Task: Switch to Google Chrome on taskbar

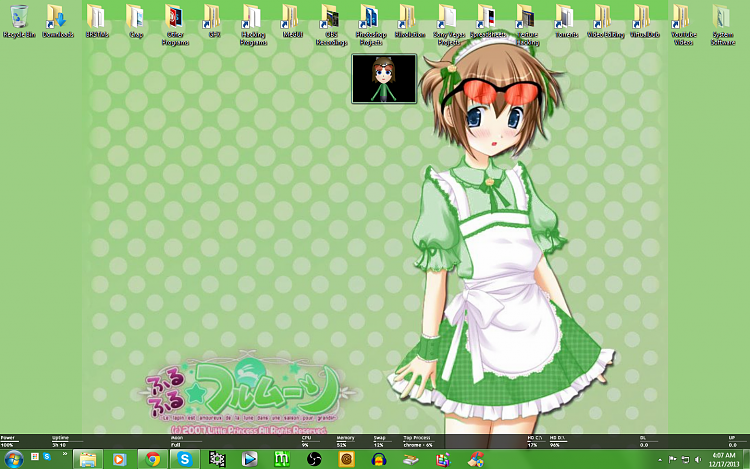Action: (153, 459)
